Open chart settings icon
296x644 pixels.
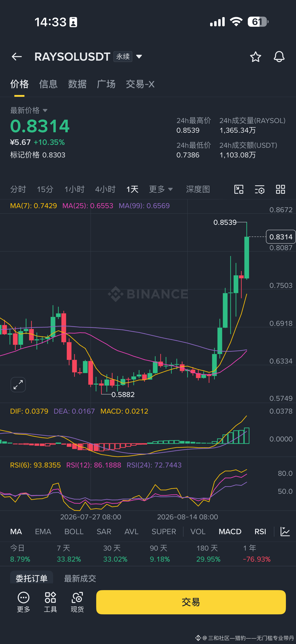pyautogui.click(x=260, y=189)
